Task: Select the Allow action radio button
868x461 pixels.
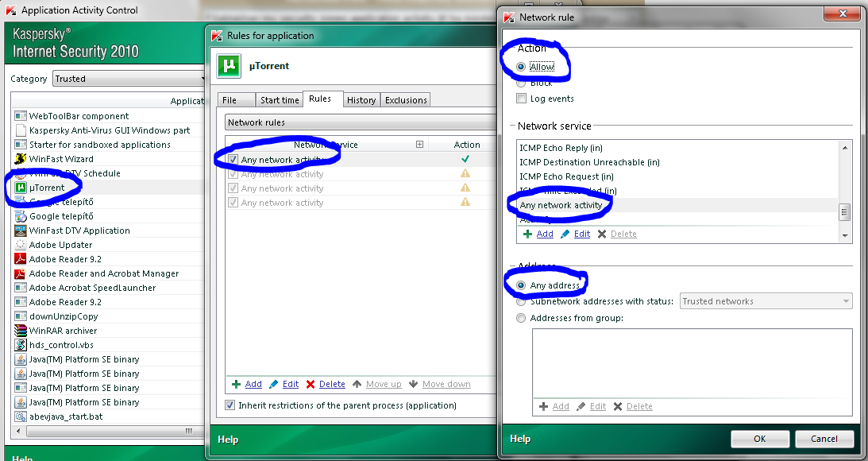Action: point(521,67)
